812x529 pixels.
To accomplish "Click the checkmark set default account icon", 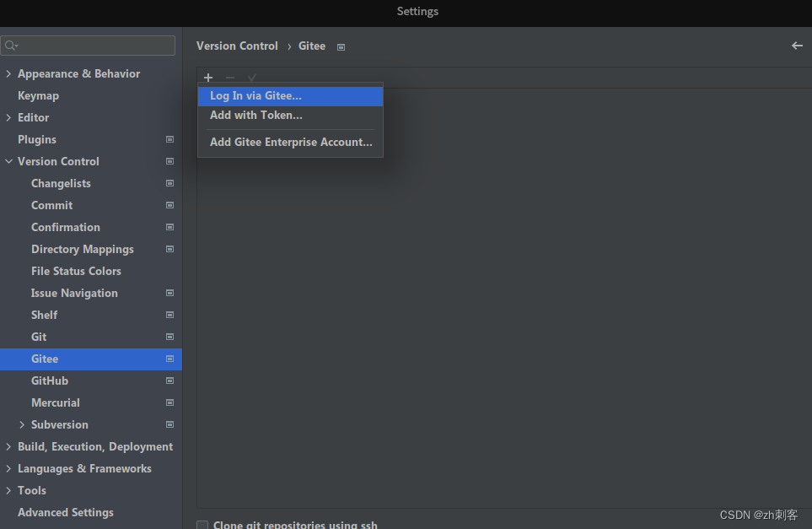I will pos(251,78).
